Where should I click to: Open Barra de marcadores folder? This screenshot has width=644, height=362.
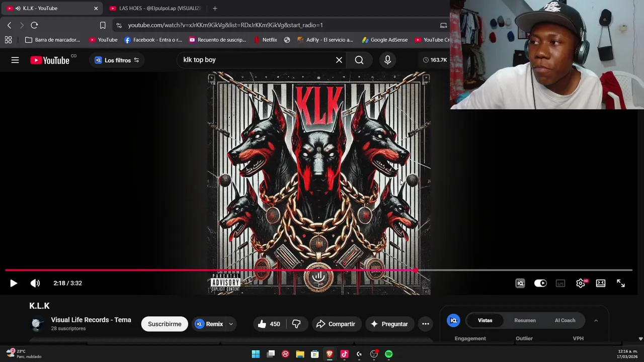52,40
